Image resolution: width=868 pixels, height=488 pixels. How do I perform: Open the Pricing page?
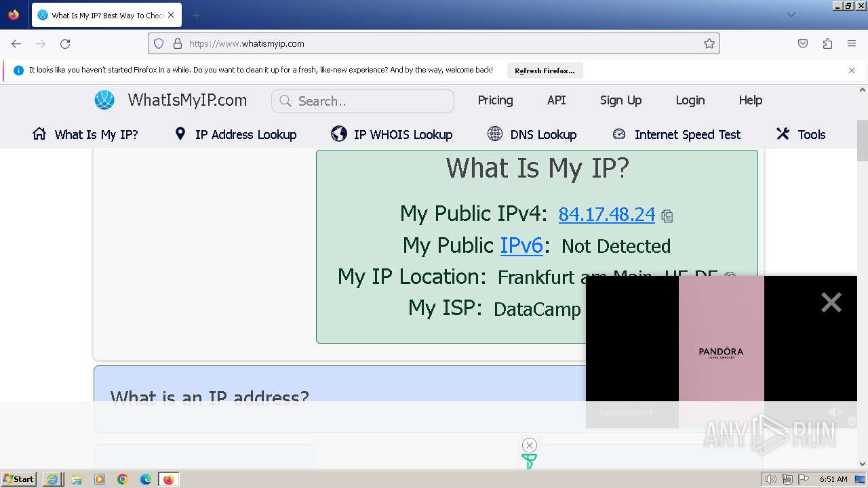(495, 100)
